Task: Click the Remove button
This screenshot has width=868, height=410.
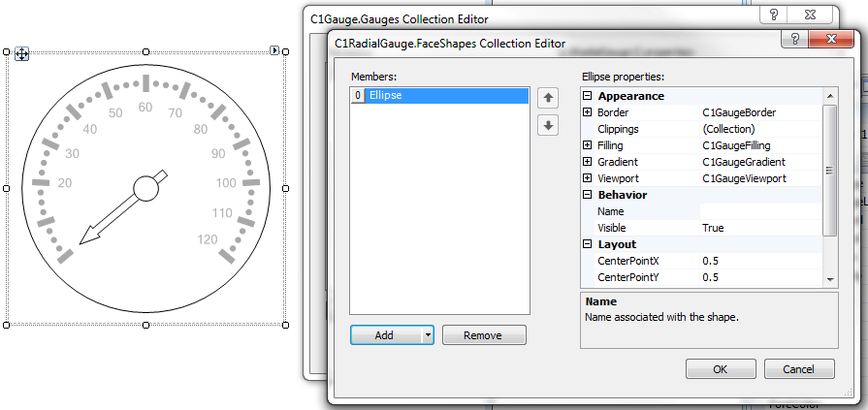Action: (484, 335)
